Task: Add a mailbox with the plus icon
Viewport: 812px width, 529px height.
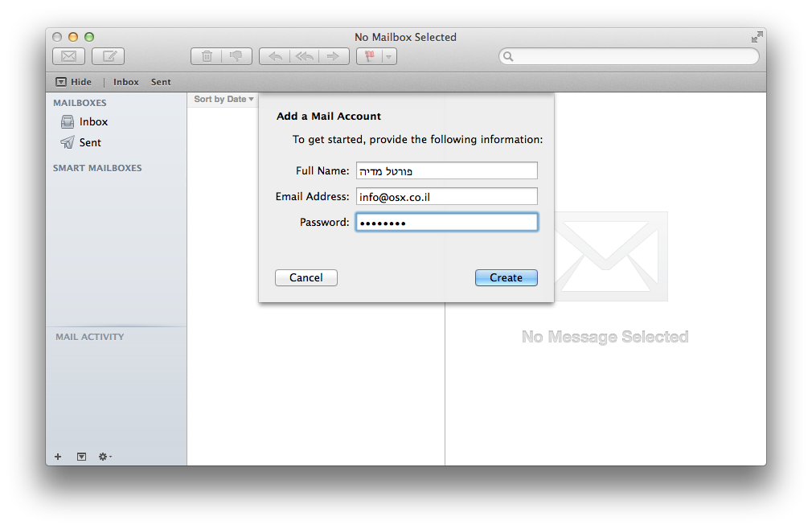Action: pyautogui.click(x=58, y=457)
